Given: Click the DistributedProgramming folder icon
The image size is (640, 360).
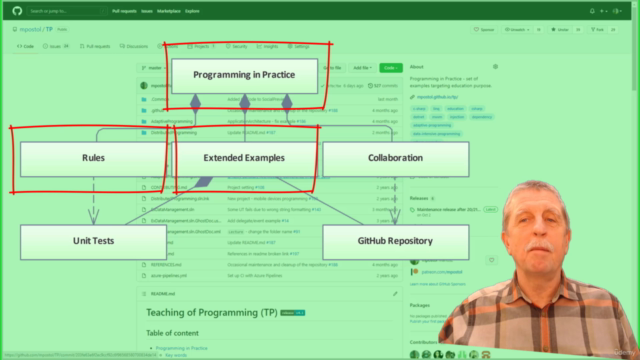Looking at the screenshot, I should [x=144, y=132].
